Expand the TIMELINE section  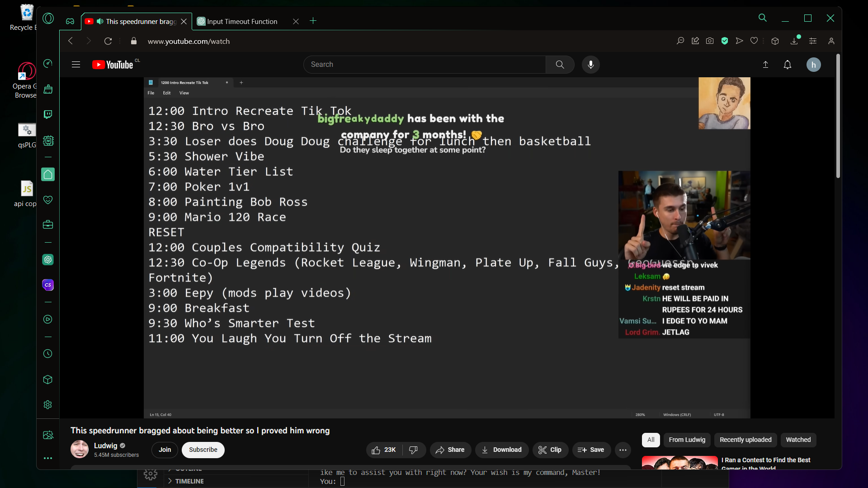(x=189, y=481)
